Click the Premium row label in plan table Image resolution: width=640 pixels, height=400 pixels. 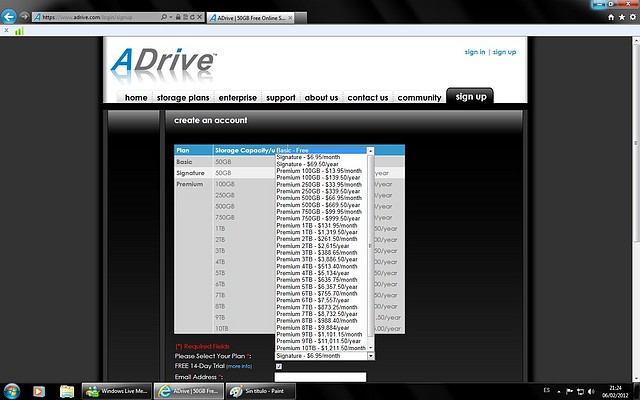(x=190, y=184)
